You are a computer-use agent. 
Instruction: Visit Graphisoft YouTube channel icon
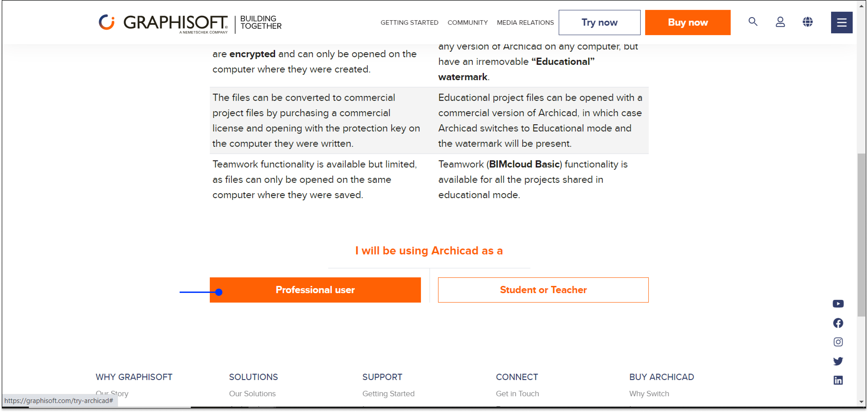[838, 304]
